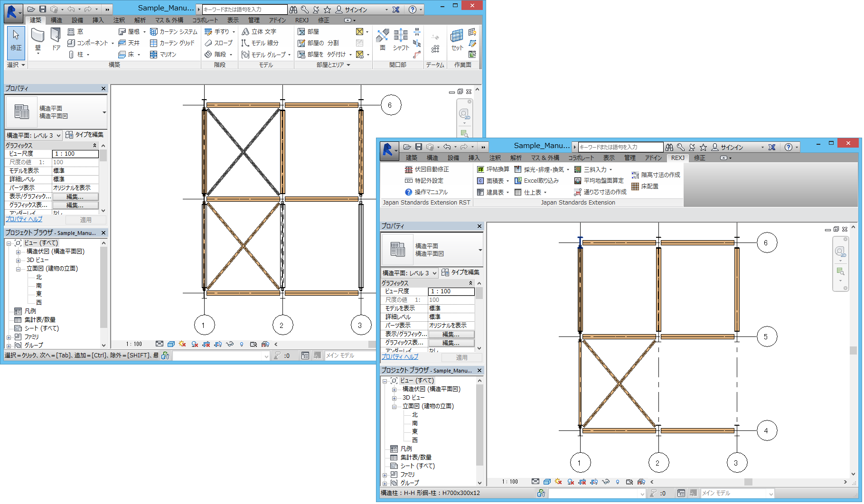Click the 操作マニュアル help icon

coord(408,192)
